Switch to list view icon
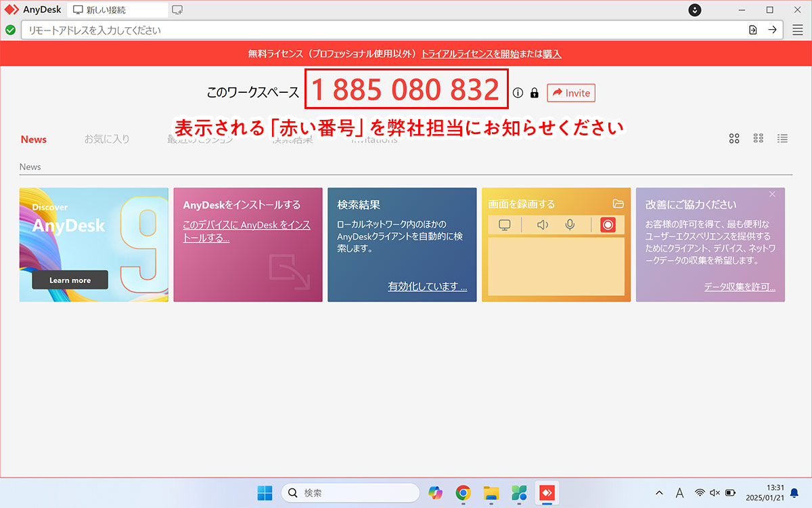812x508 pixels. (782, 138)
